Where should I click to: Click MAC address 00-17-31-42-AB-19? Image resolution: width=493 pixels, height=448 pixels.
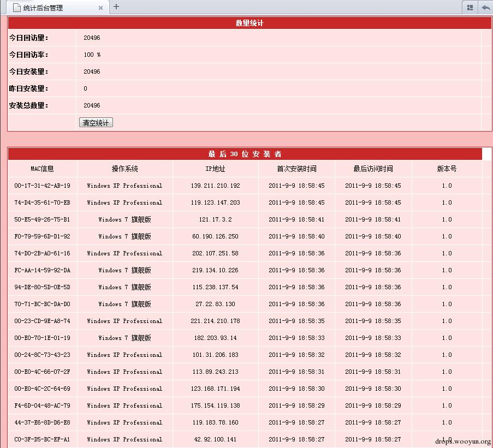[42, 186]
